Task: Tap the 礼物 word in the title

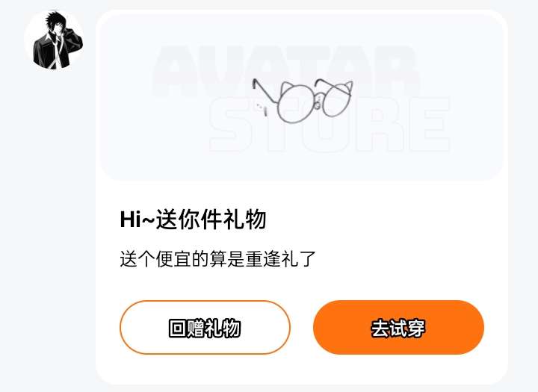Action: pyautogui.click(x=244, y=220)
